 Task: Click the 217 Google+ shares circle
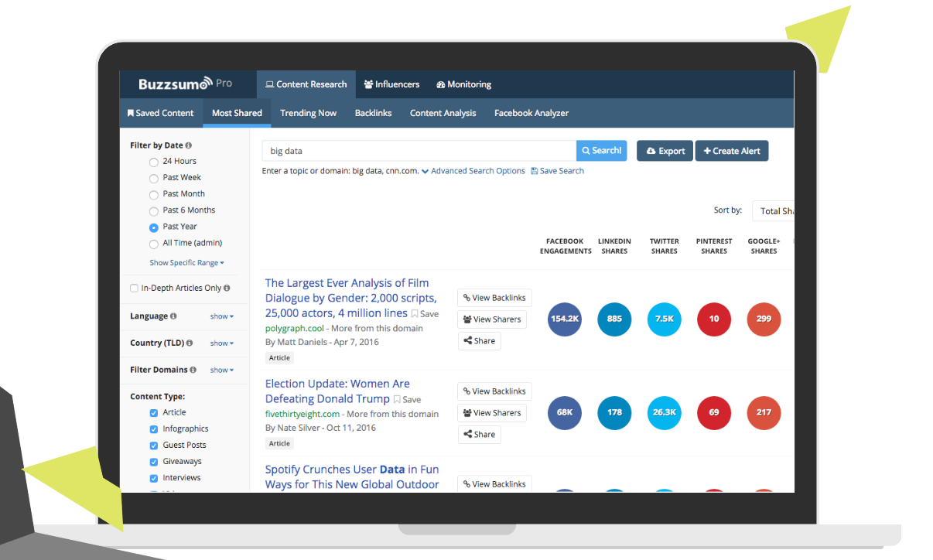764,412
